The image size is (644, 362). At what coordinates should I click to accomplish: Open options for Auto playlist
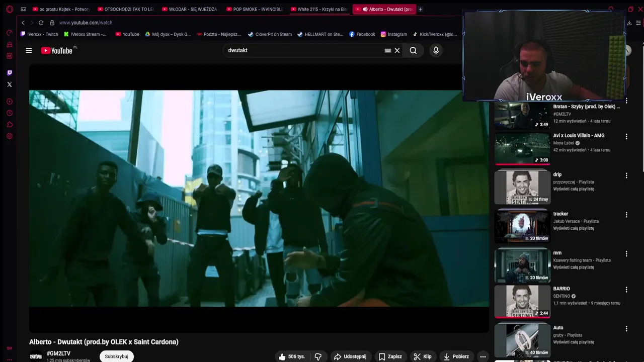click(626, 329)
